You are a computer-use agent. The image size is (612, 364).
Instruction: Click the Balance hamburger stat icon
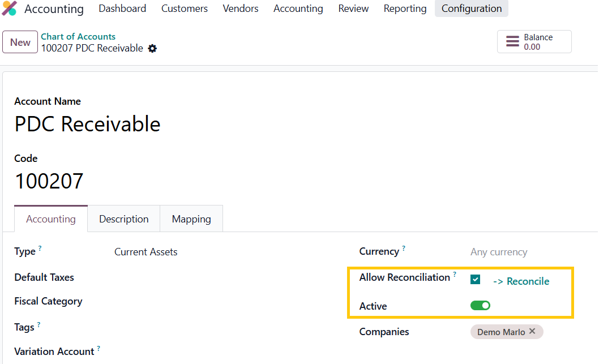coord(512,42)
